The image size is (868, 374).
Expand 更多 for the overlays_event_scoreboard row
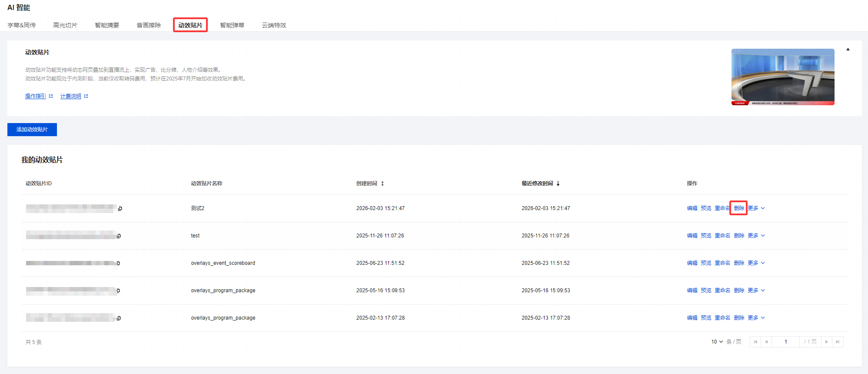(756, 263)
